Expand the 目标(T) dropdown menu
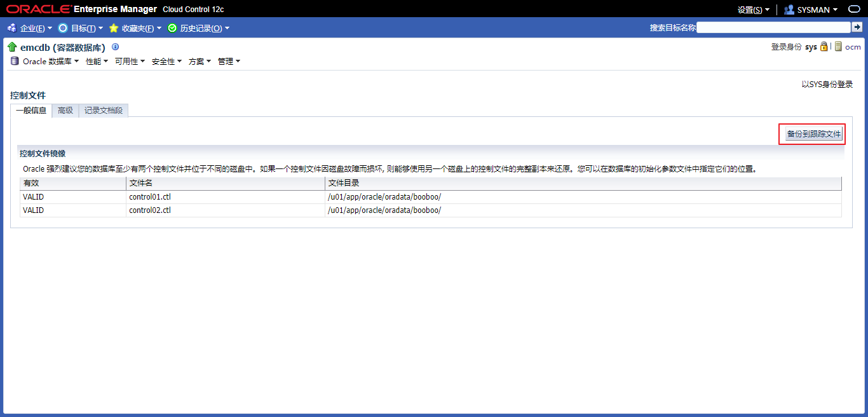This screenshot has height=417, width=868. pyautogui.click(x=81, y=28)
